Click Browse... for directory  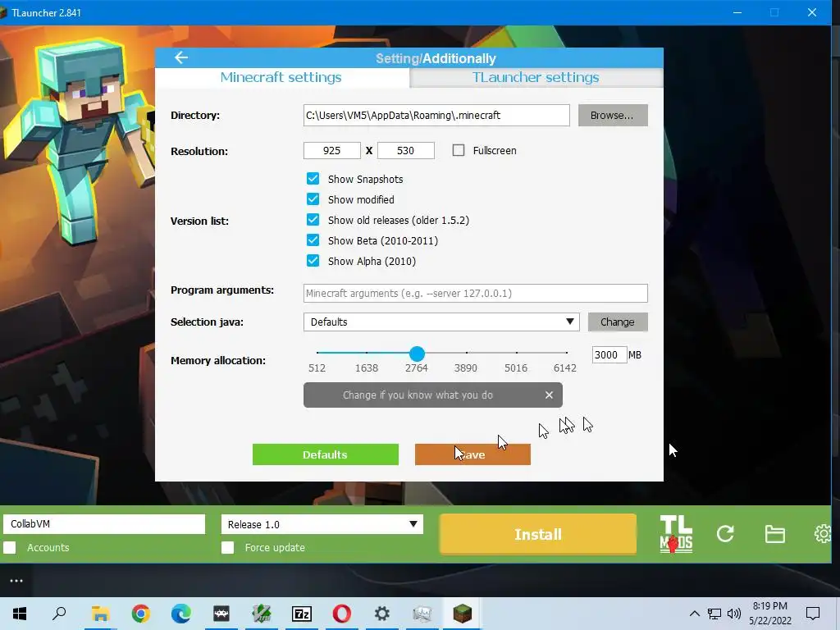(613, 115)
